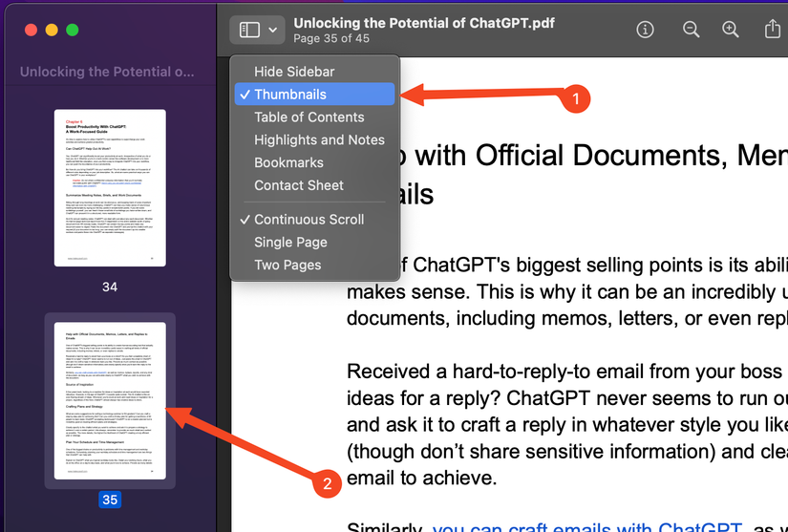Click the sidebar document title heading
This screenshot has height=532, width=788.
point(107,72)
